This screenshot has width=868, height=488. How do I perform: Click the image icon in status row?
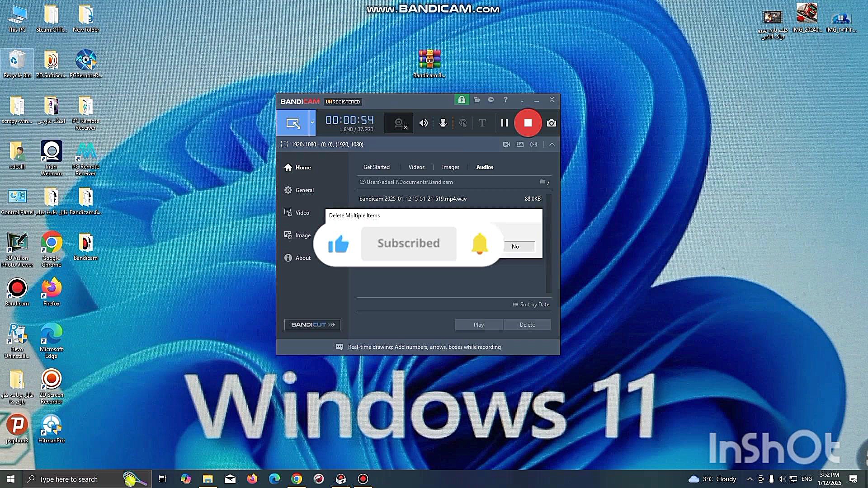click(520, 145)
